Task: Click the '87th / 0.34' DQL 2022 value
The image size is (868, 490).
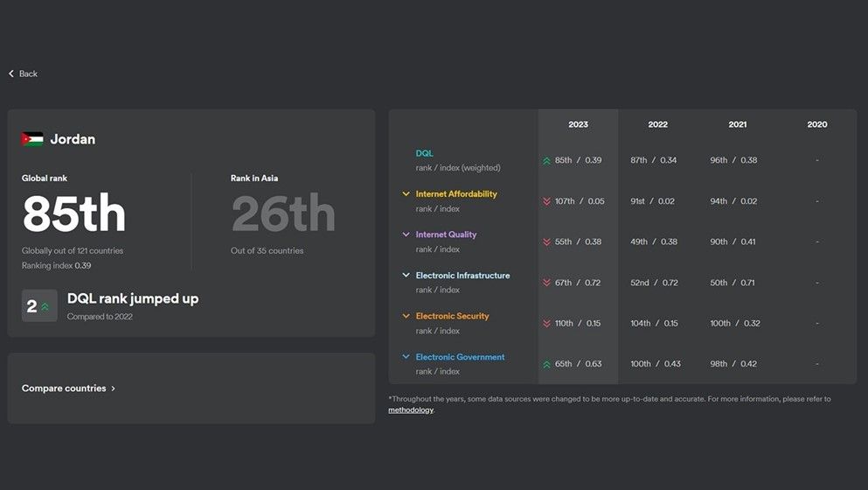Action: click(x=653, y=160)
